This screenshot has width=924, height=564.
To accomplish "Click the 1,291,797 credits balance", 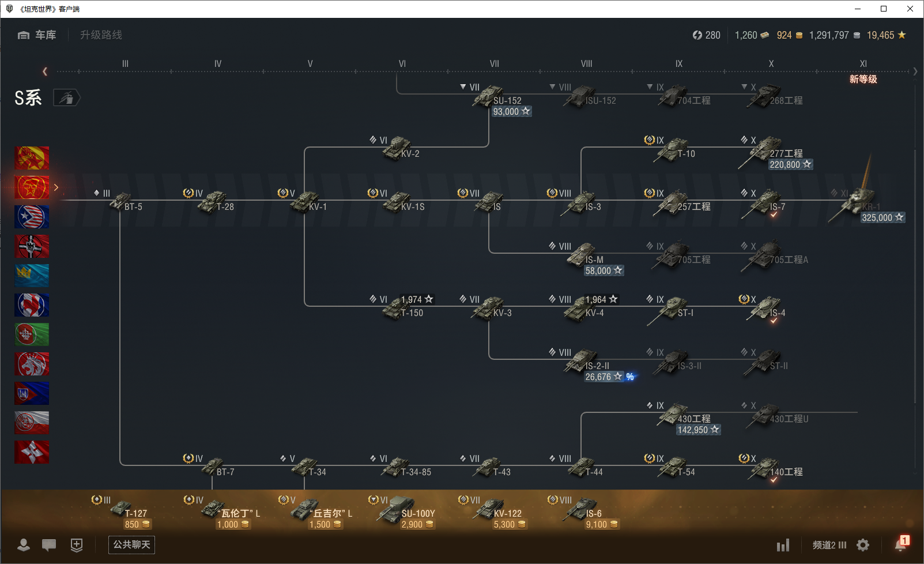I will [835, 35].
